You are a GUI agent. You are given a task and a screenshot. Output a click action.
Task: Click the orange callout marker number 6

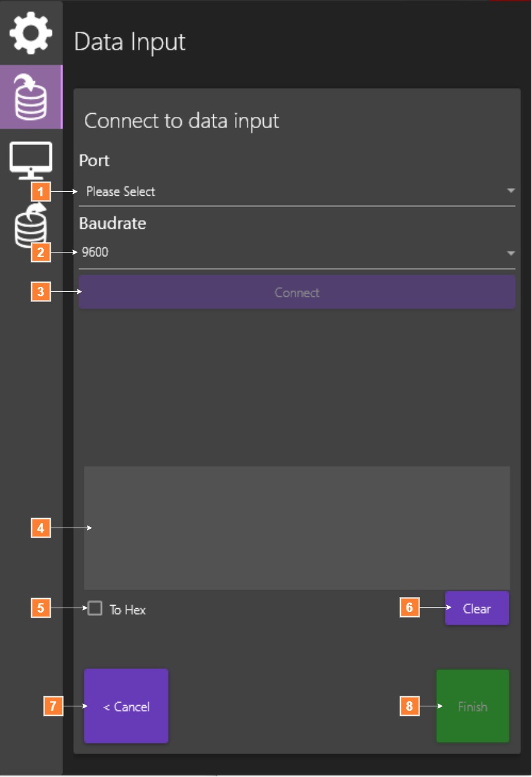pyautogui.click(x=409, y=608)
